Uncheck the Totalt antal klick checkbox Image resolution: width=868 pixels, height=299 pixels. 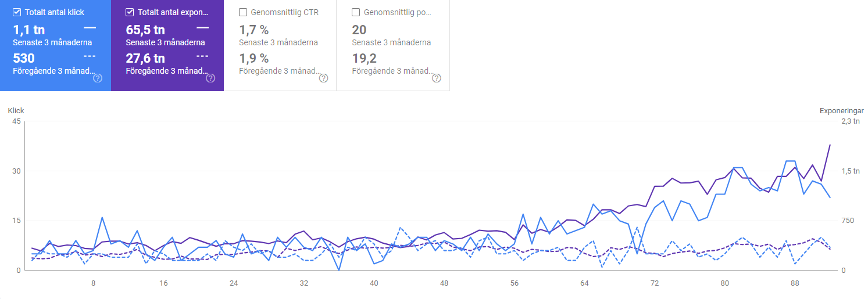tap(17, 12)
